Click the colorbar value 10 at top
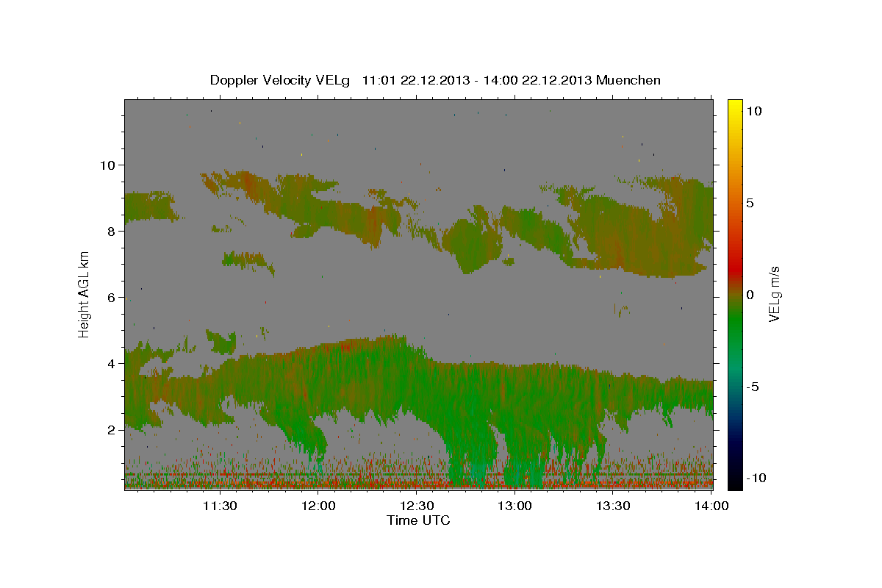Image resolution: width=882 pixels, height=588 pixels. pyautogui.click(x=753, y=110)
